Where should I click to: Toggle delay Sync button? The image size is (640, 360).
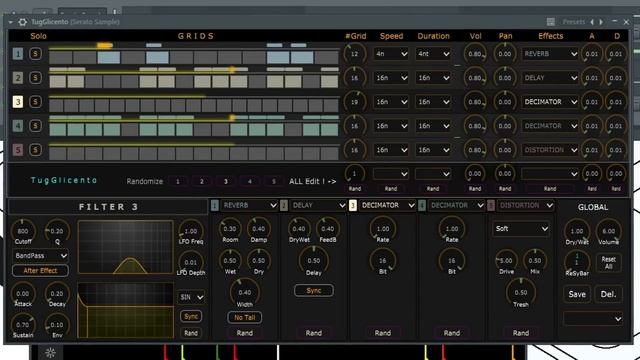[313, 291]
